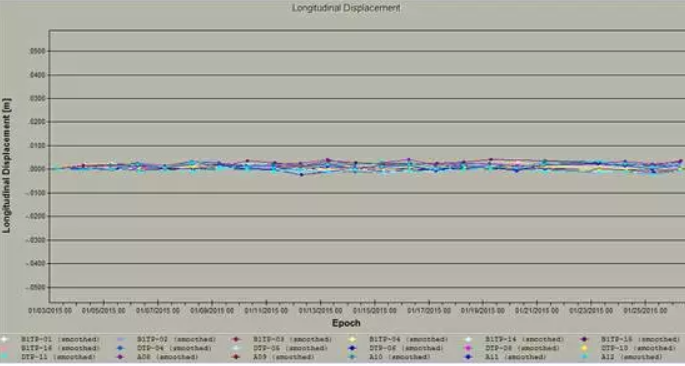Click the Epoch x-axis label
The width and height of the screenshot is (685, 366).
(x=346, y=323)
